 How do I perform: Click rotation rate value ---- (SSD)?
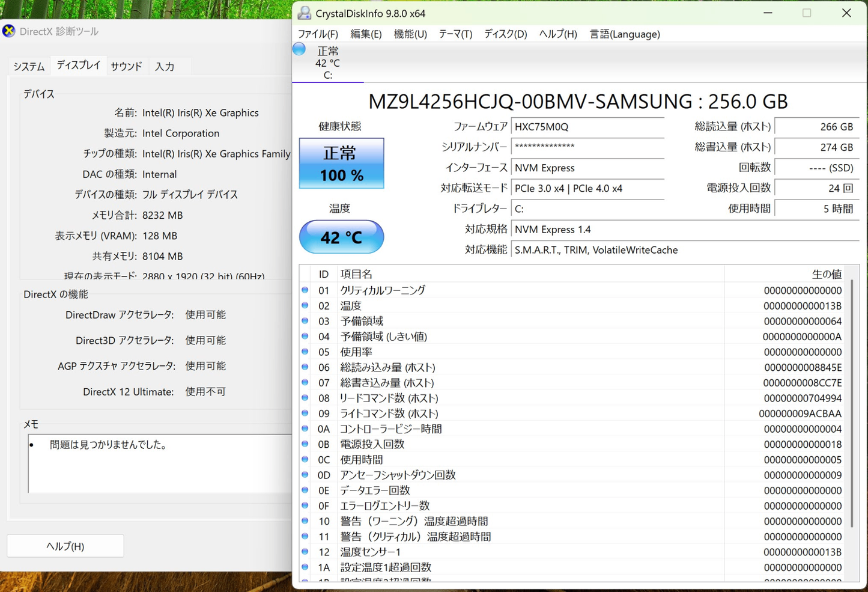tap(817, 168)
